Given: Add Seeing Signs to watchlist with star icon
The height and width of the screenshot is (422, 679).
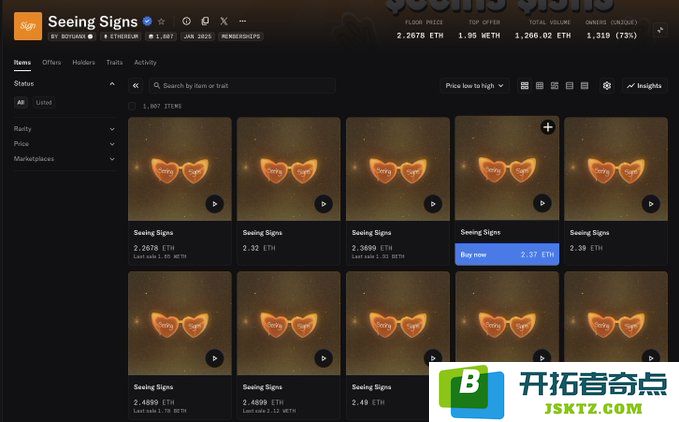Looking at the screenshot, I should coord(162,21).
